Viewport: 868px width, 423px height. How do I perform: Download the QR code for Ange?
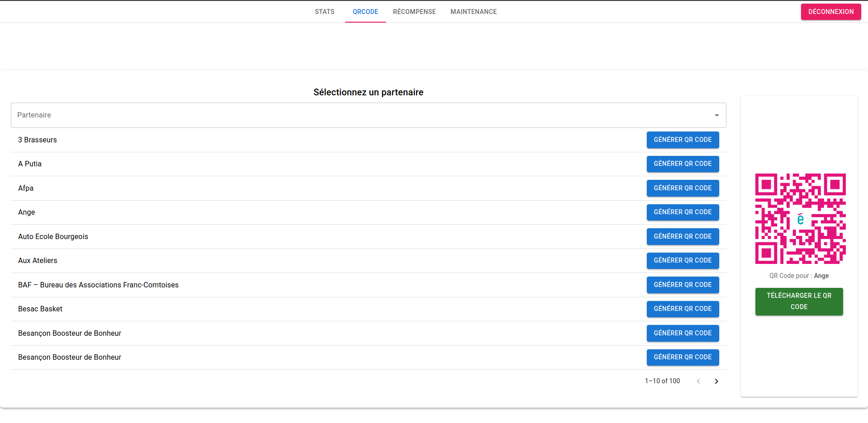tap(799, 301)
